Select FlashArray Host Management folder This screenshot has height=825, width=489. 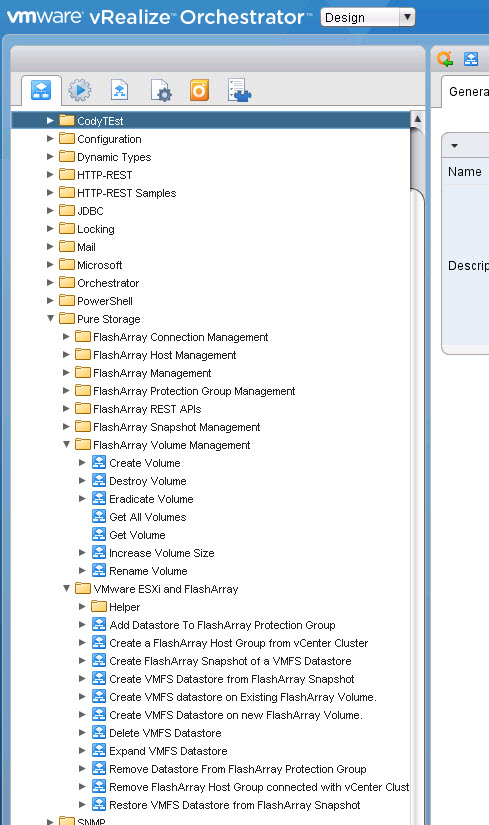tap(156, 355)
